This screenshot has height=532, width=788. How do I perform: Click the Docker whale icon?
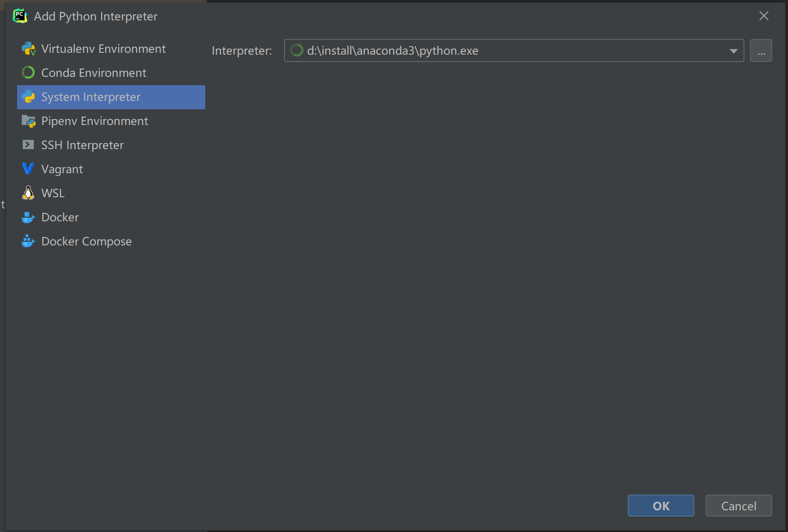pos(28,217)
